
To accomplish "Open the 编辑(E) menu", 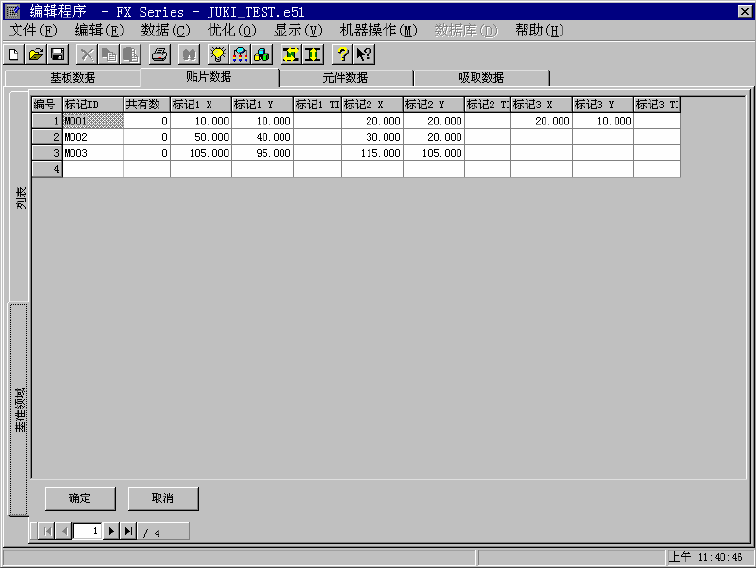I will (x=99, y=30).
